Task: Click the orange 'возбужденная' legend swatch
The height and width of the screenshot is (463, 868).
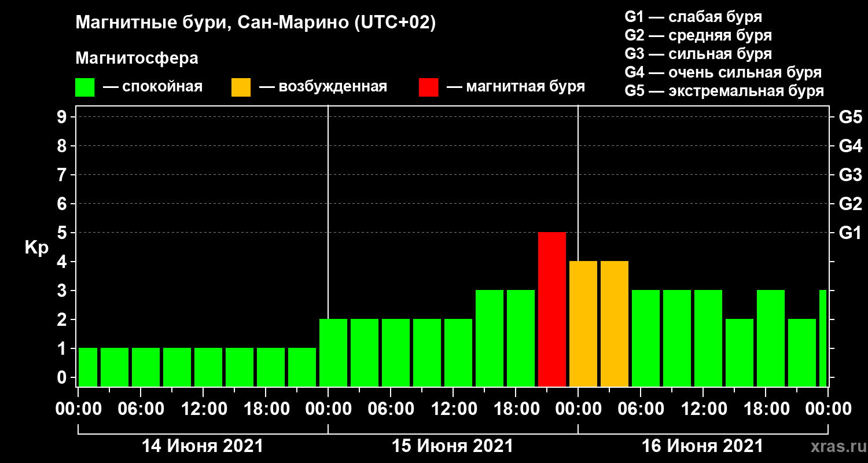Action: coord(241,87)
